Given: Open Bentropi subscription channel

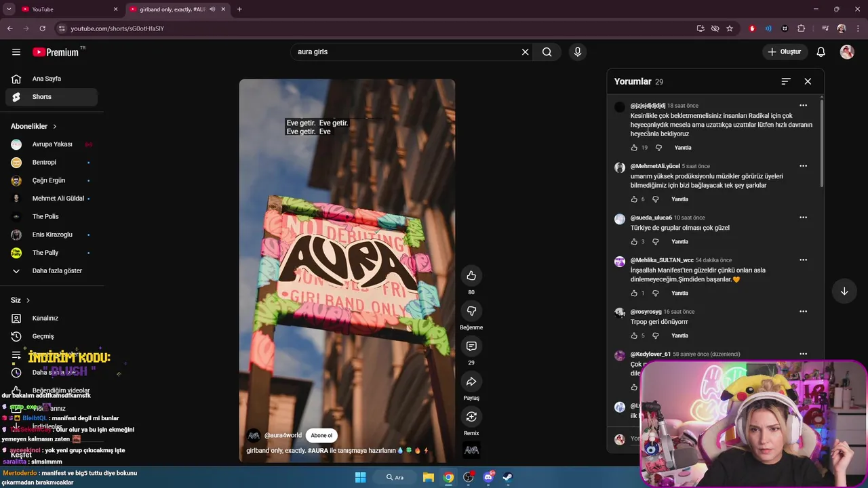Looking at the screenshot, I should [52, 163].
